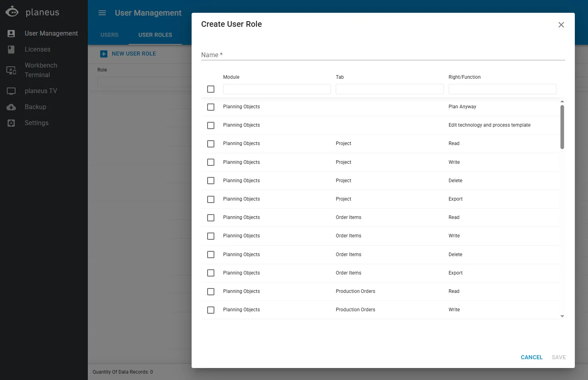
Task: Click the Licenses sidebar icon
Action: 11,50
